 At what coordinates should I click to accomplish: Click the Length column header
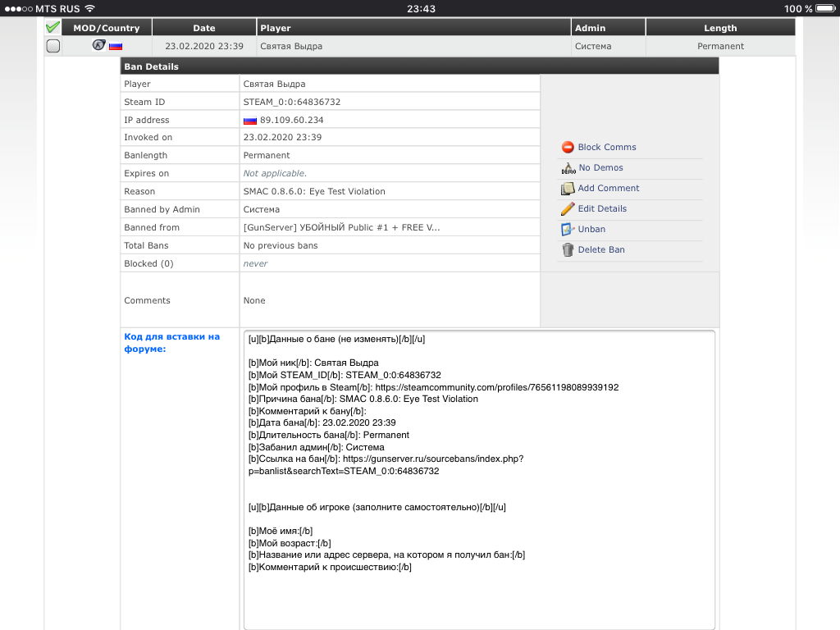click(x=720, y=28)
